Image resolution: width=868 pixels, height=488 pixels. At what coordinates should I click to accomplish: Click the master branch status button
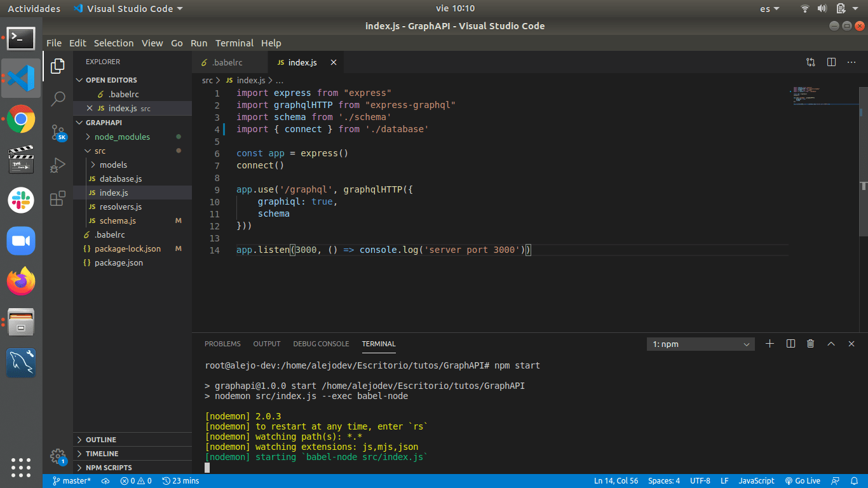click(x=71, y=481)
